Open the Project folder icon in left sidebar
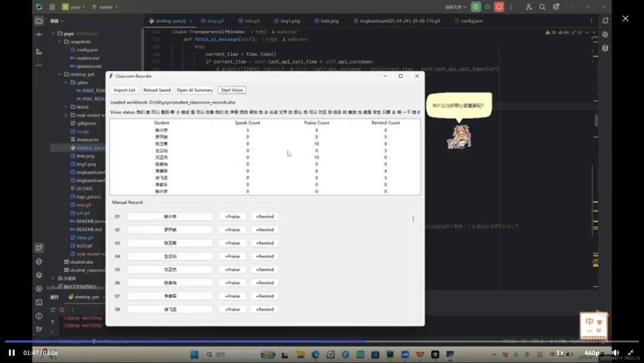Image resolution: width=644 pixels, height=363 pixels. coord(39,21)
